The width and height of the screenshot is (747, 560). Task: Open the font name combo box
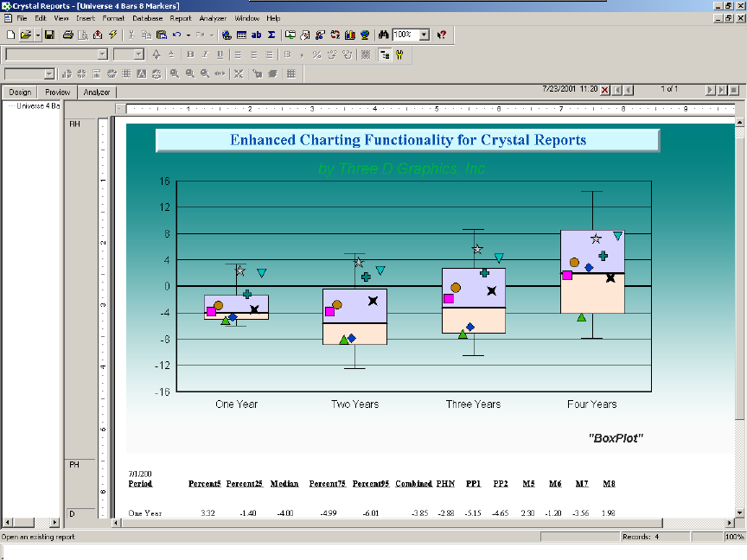pyautogui.click(x=56, y=54)
